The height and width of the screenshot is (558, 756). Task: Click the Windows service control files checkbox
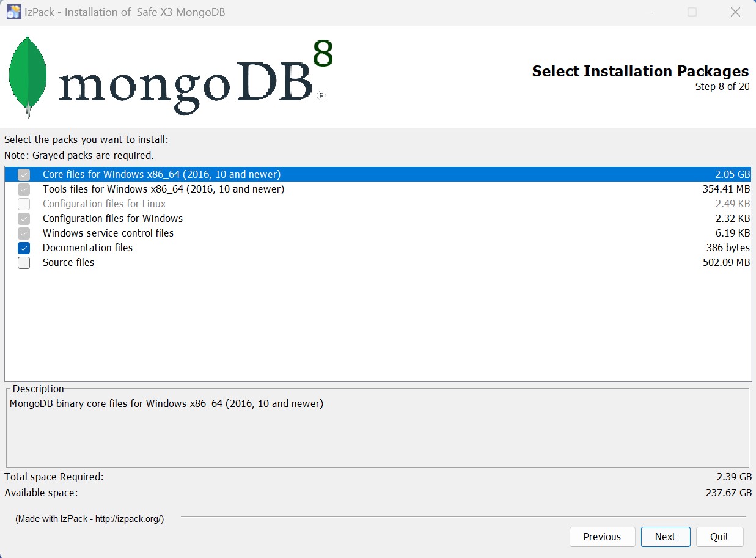click(x=24, y=233)
